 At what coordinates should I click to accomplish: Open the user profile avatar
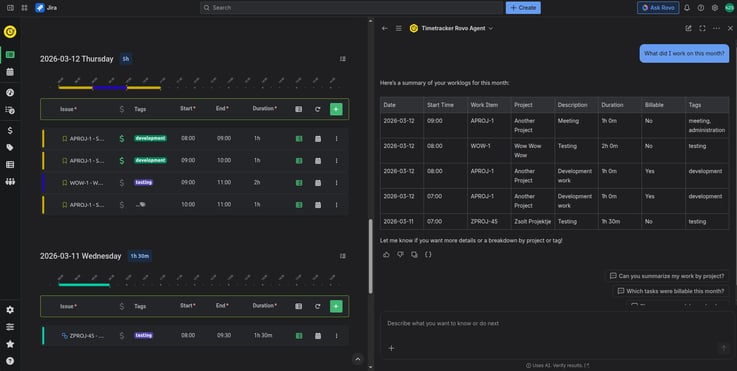tap(729, 8)
